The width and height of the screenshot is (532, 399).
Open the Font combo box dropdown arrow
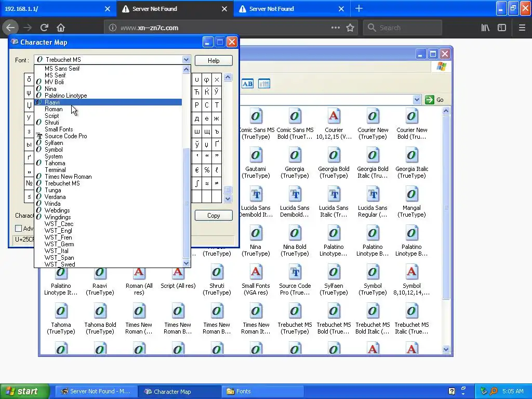click(186, 60)
